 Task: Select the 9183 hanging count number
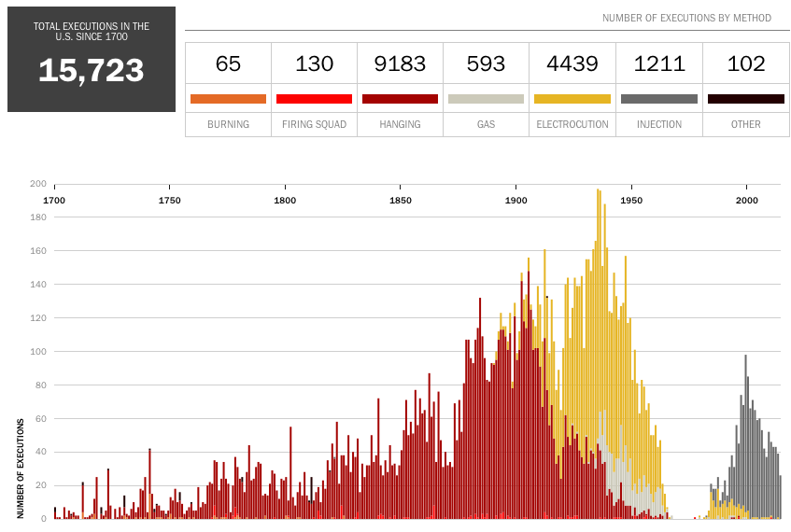point(400,63)
